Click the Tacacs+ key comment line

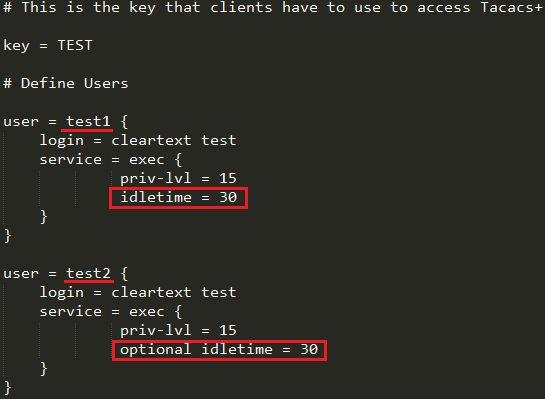(272, 7)
